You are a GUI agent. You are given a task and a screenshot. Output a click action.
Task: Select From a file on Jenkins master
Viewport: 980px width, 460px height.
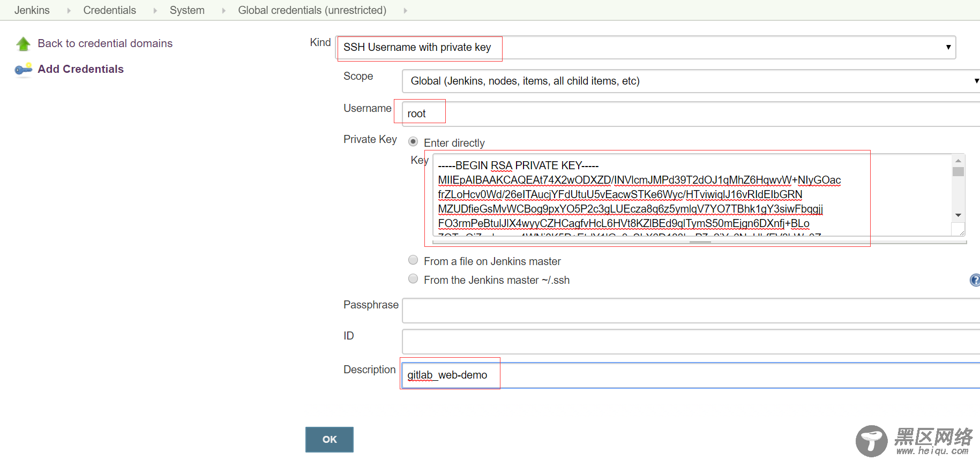(413, 260)
